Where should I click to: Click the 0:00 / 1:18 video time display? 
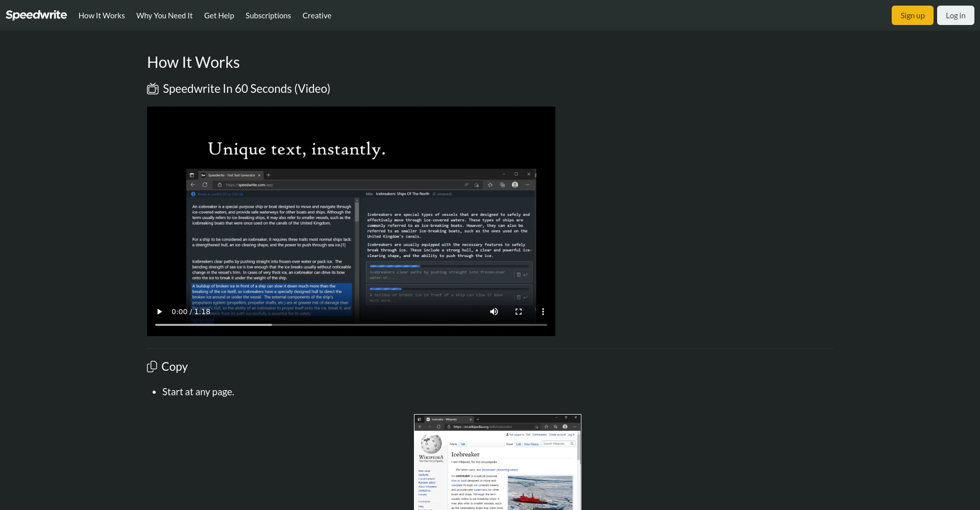point(191,312)
